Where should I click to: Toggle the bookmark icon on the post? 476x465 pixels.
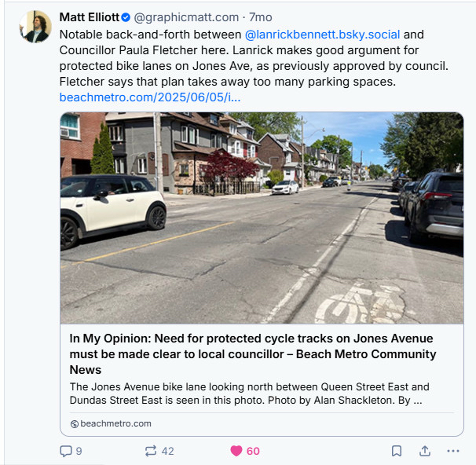(397, 451)
